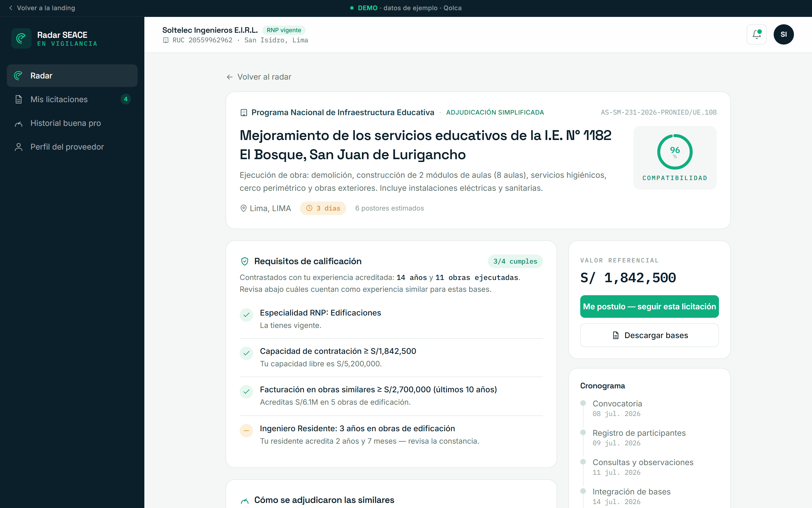
Task: Click Ingeniero Residente: 3 años requirement
Action: 357,428
